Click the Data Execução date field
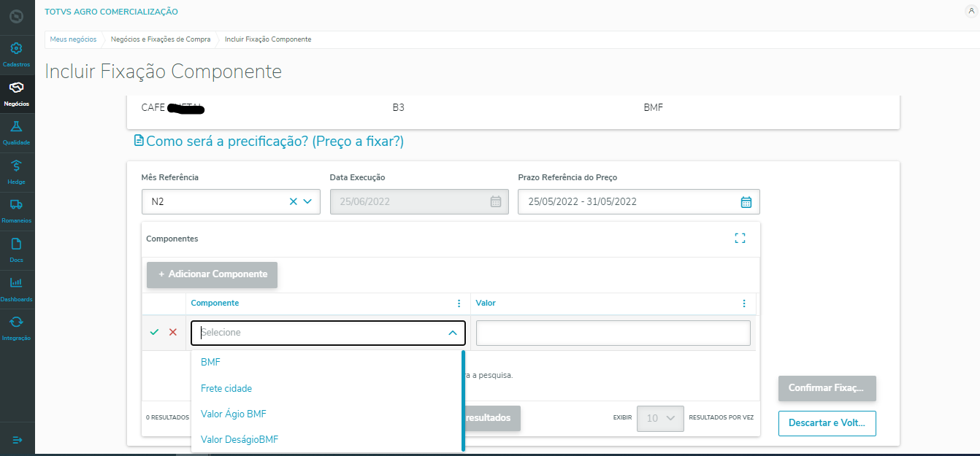Screen dimensions: 980x456 tap(419, 201)
